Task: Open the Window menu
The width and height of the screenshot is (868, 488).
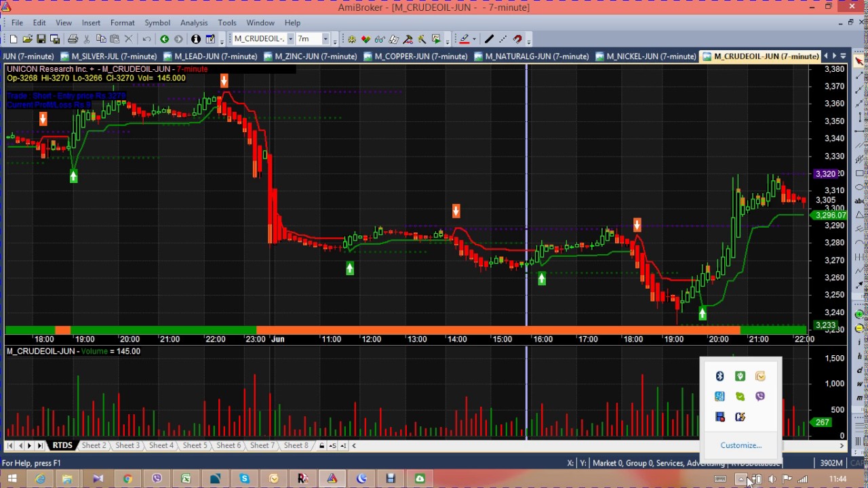Action: coord(260,22)
